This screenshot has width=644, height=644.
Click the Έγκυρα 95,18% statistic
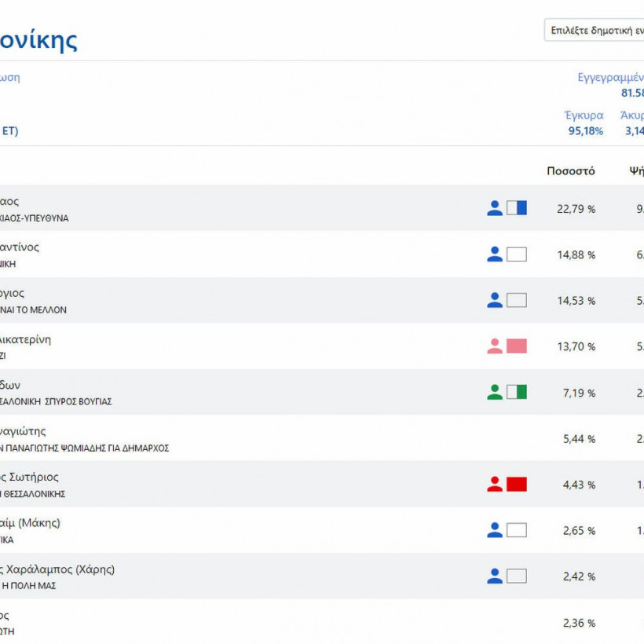point(585,123)
